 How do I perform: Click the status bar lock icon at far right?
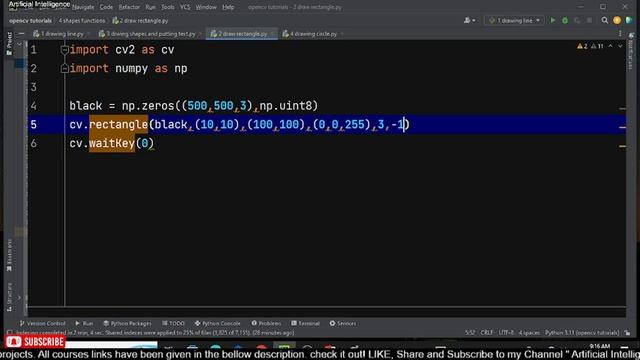(x=628, y=333)
